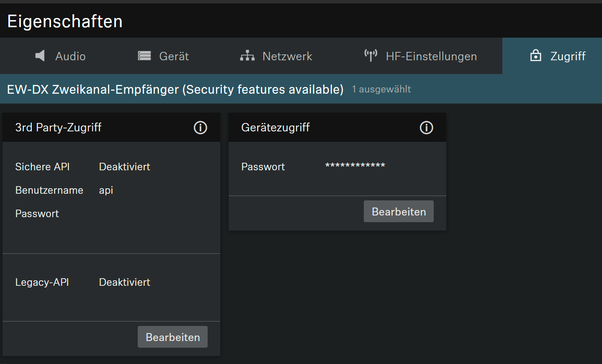Select the Gerät tab label

174,56
